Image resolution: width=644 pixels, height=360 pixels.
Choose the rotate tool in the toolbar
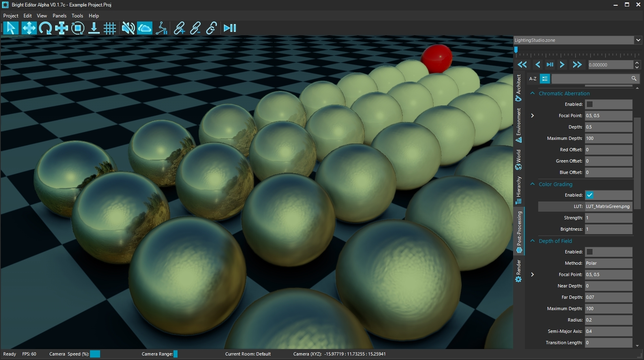click(45, 28)
